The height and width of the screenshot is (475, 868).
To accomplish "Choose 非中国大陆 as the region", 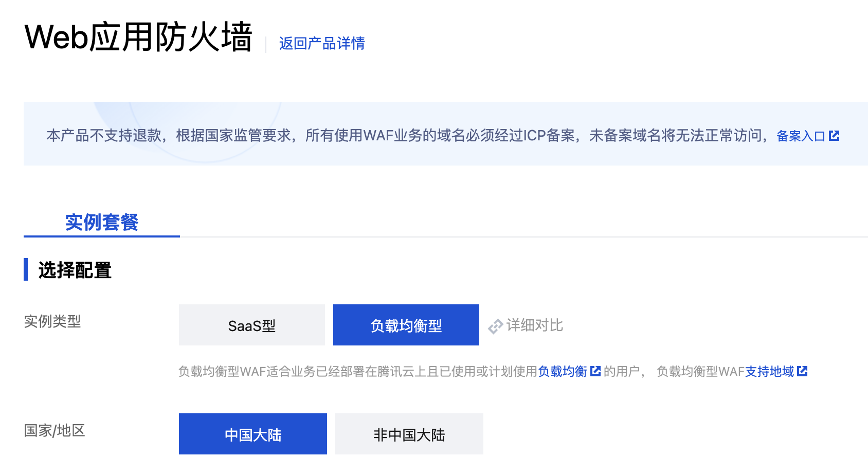I will click(x=409, y=434).
